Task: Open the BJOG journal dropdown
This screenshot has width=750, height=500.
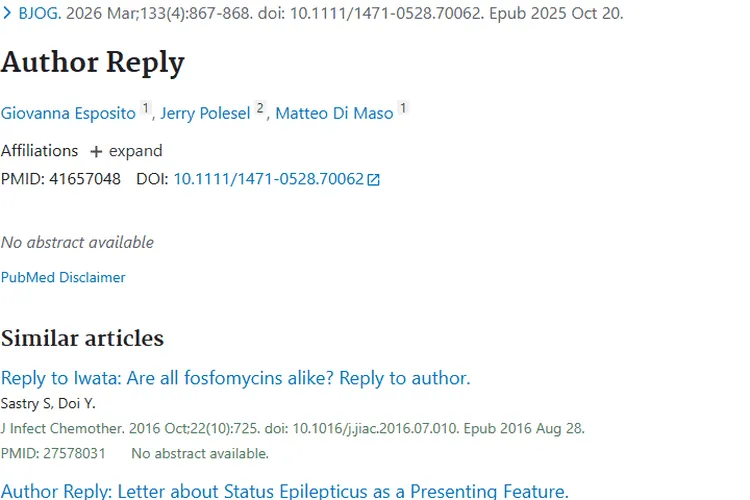Action: pos(38,14)
